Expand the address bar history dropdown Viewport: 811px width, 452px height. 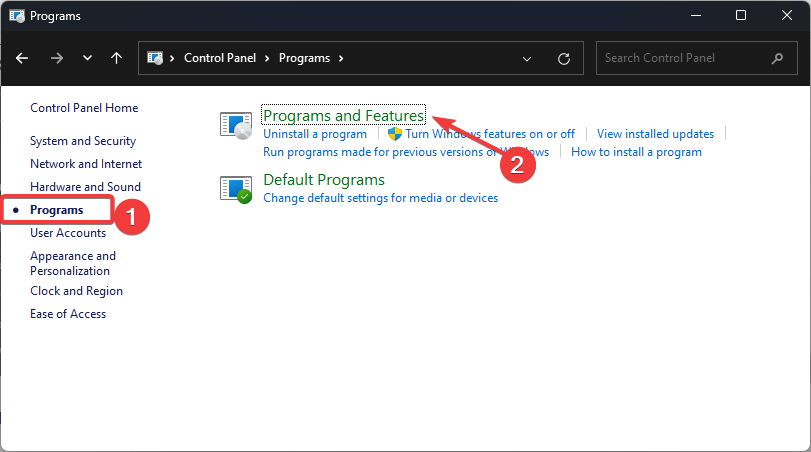point(528,58)
